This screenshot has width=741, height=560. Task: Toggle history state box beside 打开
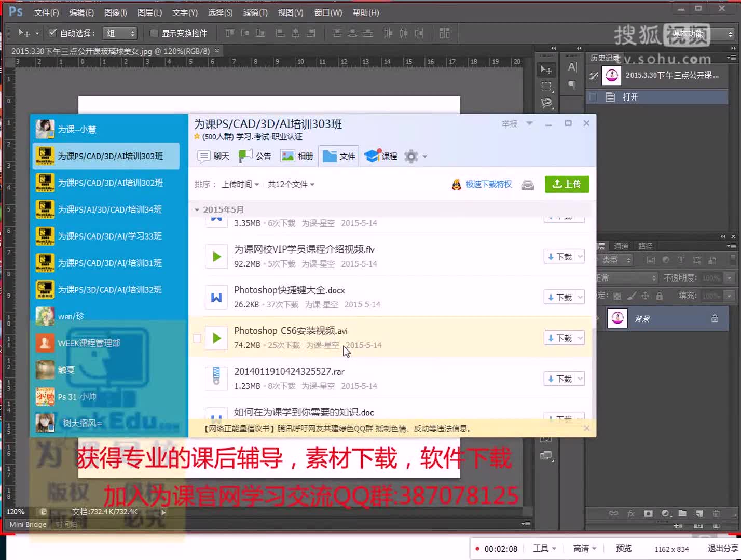click(594, 97)
